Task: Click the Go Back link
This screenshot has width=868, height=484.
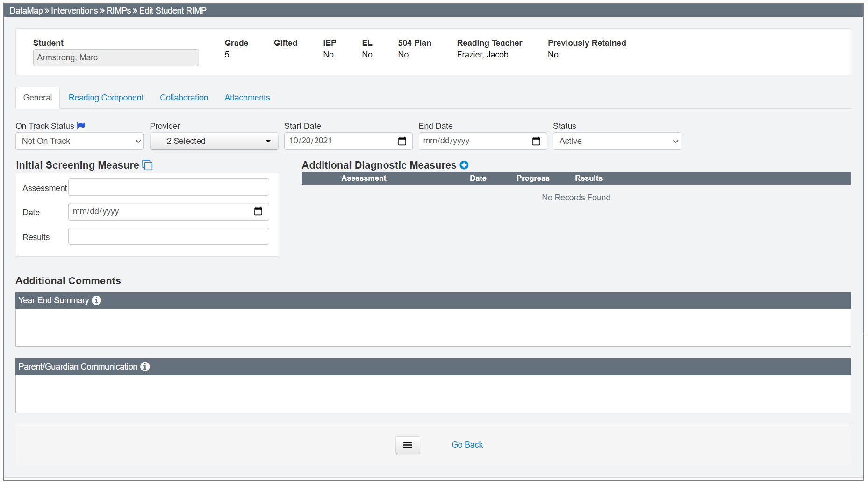Action: (467, 445)
